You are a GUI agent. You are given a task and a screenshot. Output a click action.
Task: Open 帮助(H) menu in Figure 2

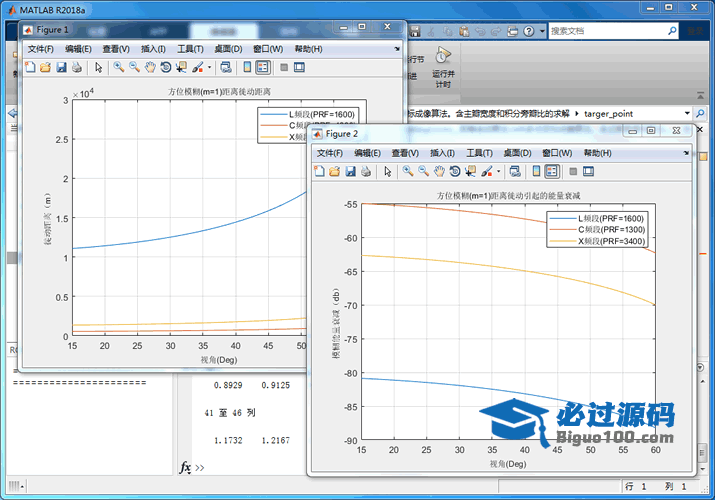(597, 153)
